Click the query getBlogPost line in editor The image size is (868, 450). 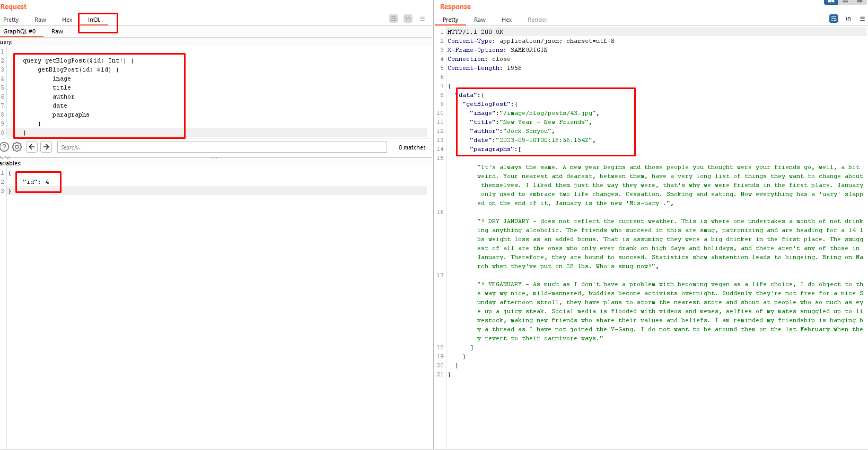pos(78,60)
